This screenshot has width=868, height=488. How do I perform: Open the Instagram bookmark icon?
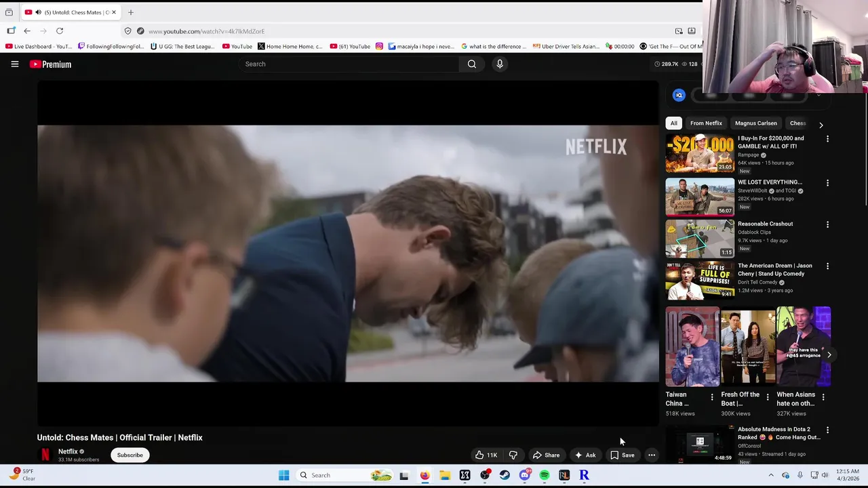[x=379, y=47]
